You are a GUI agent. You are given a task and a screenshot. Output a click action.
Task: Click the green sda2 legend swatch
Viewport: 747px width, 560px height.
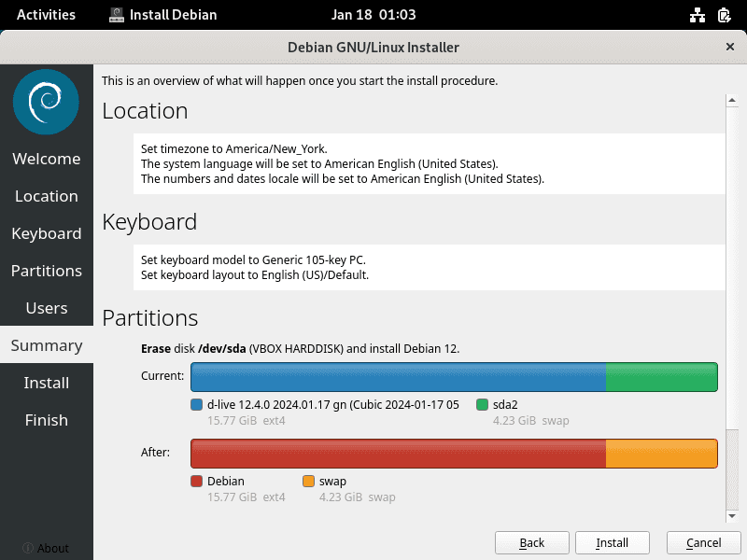482,405
